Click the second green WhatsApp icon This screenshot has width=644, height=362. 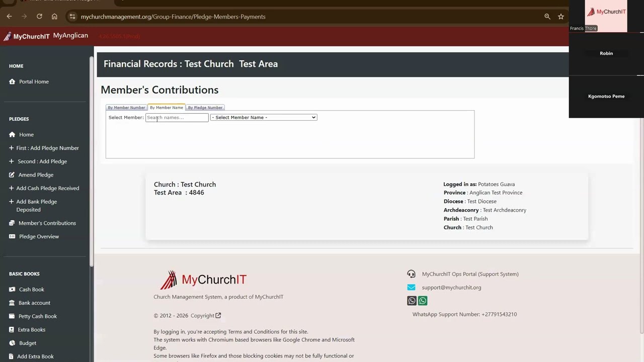point(423,301)
